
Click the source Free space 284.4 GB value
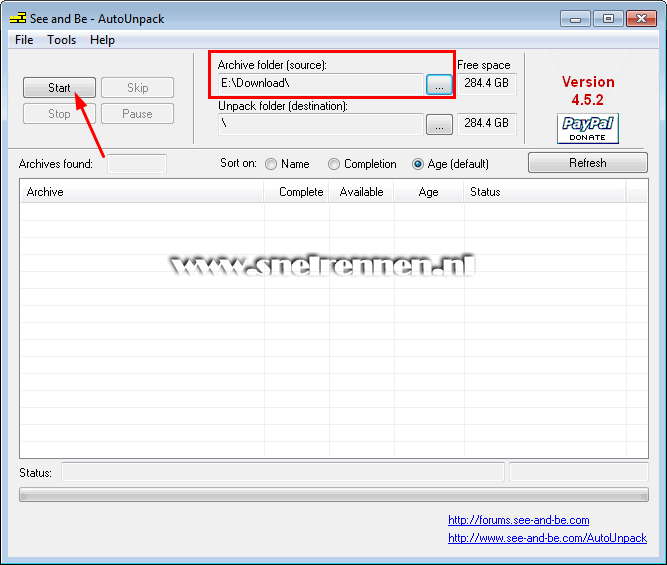[x=487, y=83]
